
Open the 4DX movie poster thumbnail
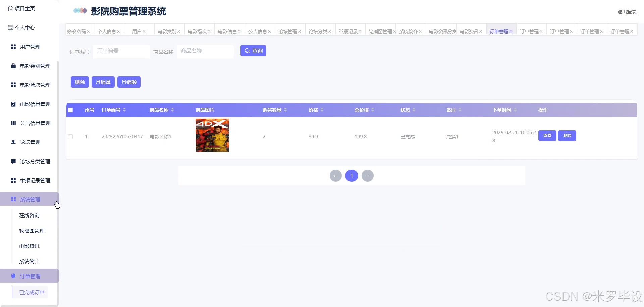[212, 135]
